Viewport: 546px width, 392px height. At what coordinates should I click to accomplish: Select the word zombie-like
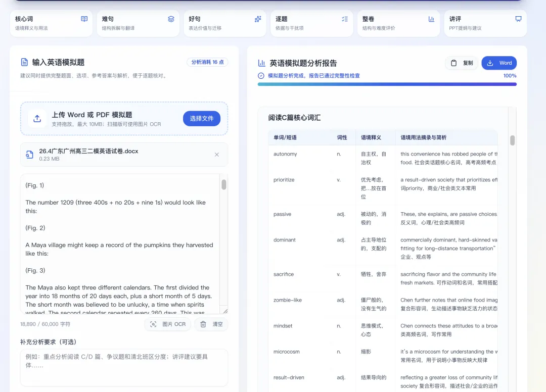(288, 300)
